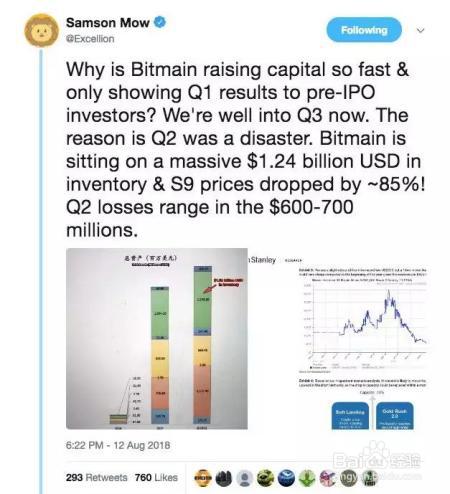View the 6:22 PM 12 Aug 2018 timestamp
The height and width of the screenshot is (494, 450).
click(118, 445)
